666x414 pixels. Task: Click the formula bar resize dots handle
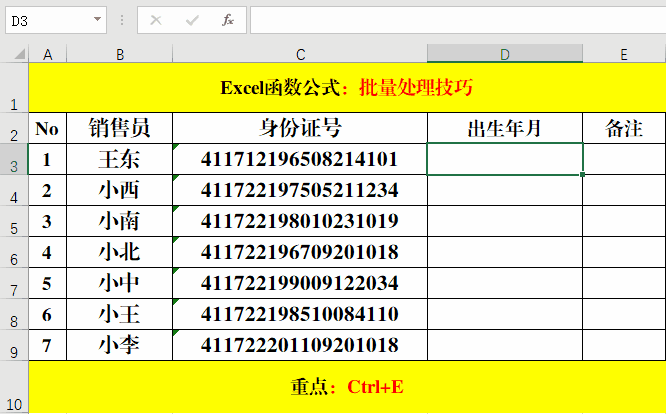click(122, 20)
